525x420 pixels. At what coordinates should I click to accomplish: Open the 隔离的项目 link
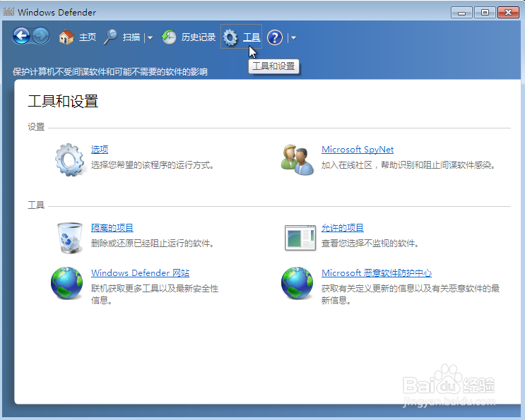click(112, 228)
